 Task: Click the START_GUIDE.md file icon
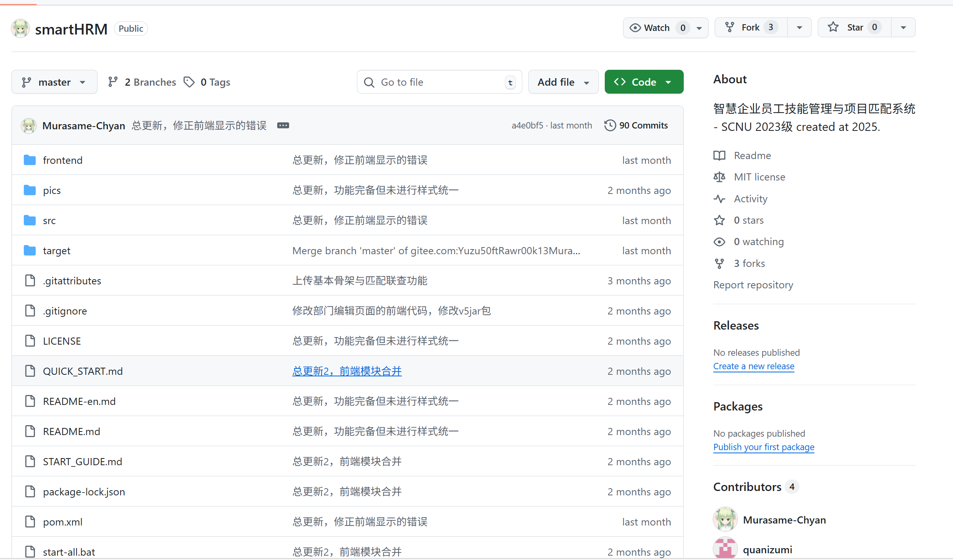click(30, 462)
